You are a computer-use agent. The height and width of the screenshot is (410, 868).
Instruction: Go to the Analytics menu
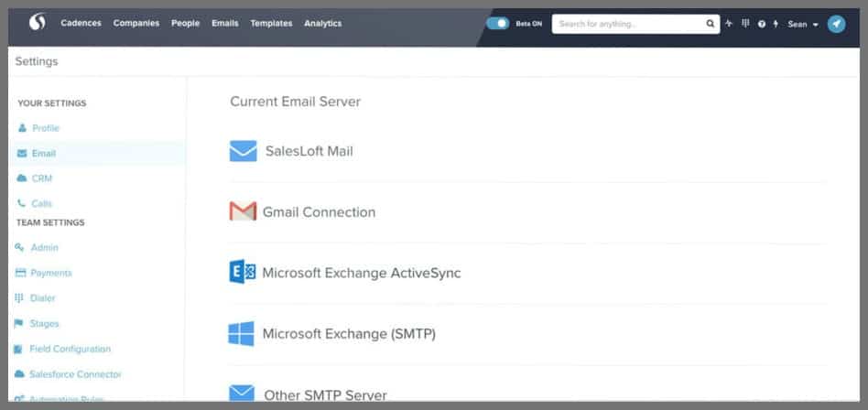coord(322,24)
